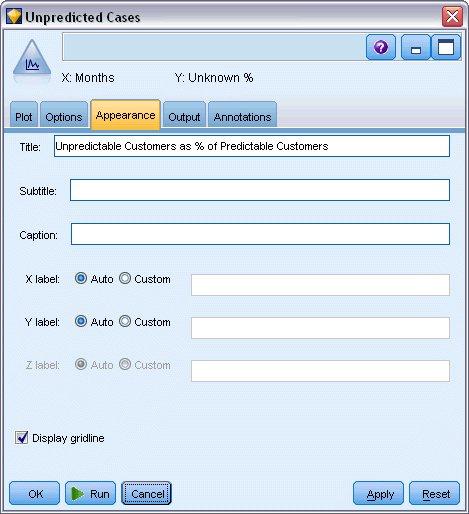
Task: Open the Annotations tab
Action: 242,115
